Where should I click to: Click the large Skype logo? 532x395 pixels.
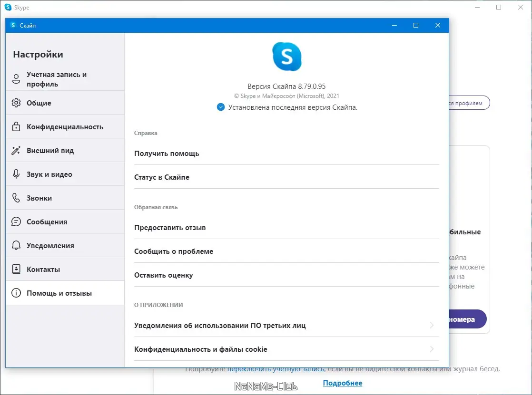point(286,57)
